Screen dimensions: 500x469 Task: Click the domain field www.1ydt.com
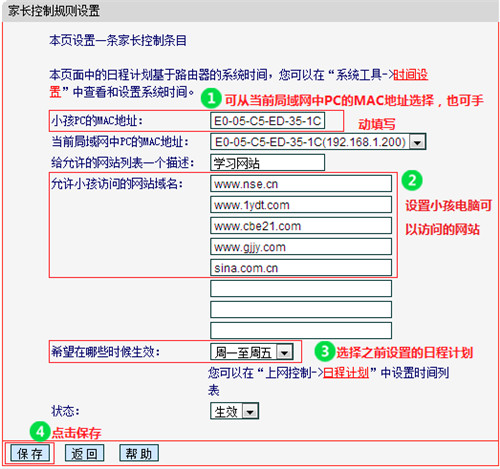[301, 205]
